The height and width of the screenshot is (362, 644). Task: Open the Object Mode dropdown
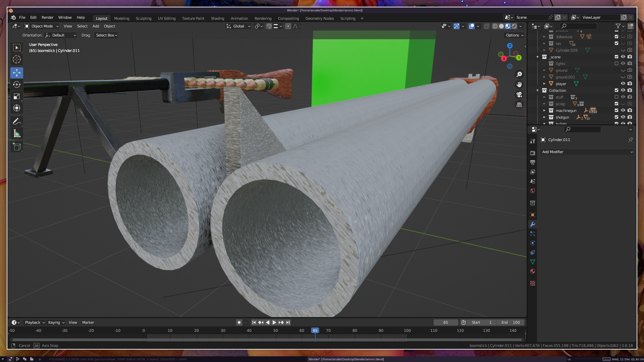pyautogui.click(x=42, y=26)
